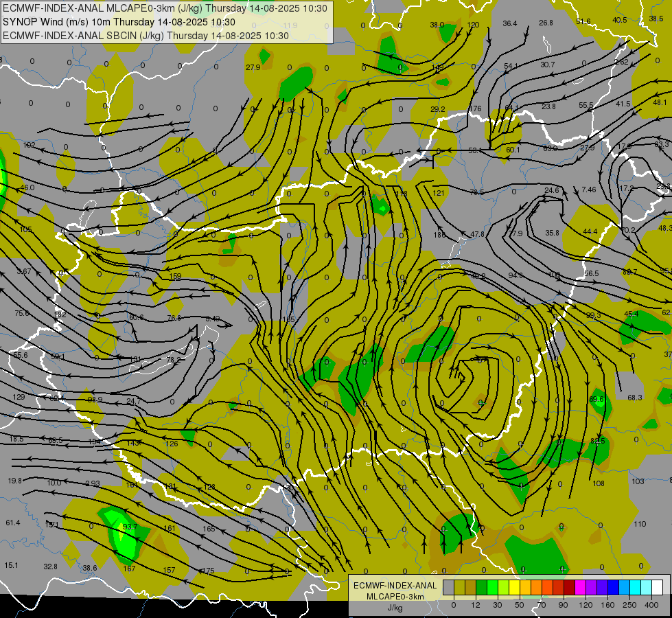The width and height of the screenshot is (672, 618).
Task: Click the SBCIN title line
Action: click(146, 36)
